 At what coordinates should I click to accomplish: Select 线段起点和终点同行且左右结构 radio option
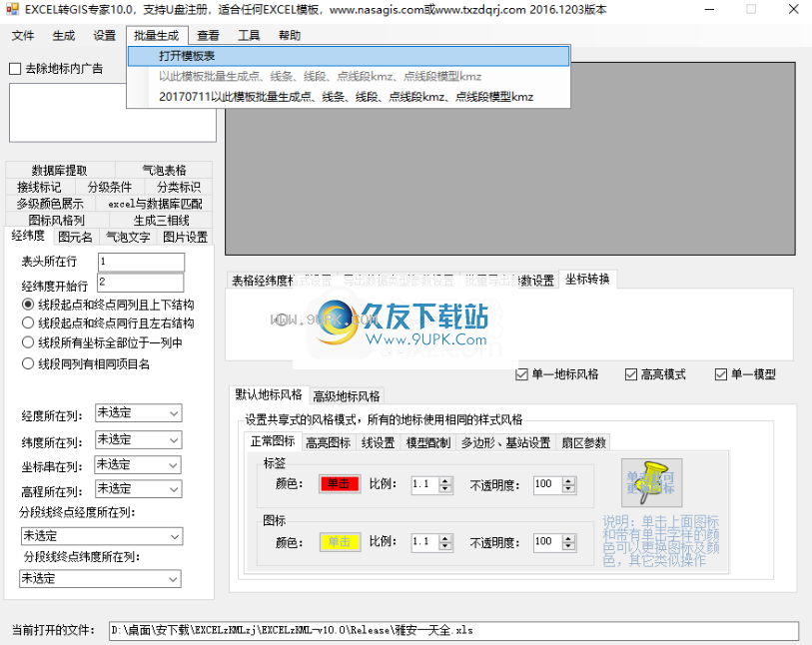click(x=28, y=323)
